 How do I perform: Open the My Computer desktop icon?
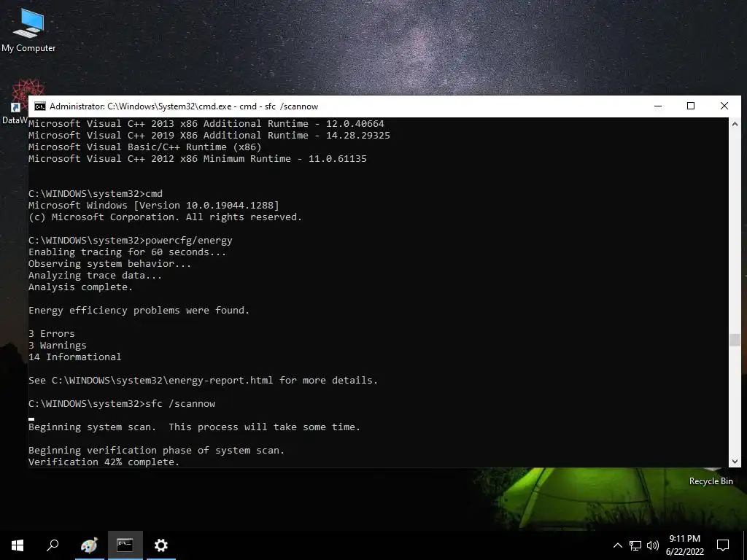click(28, 30)
